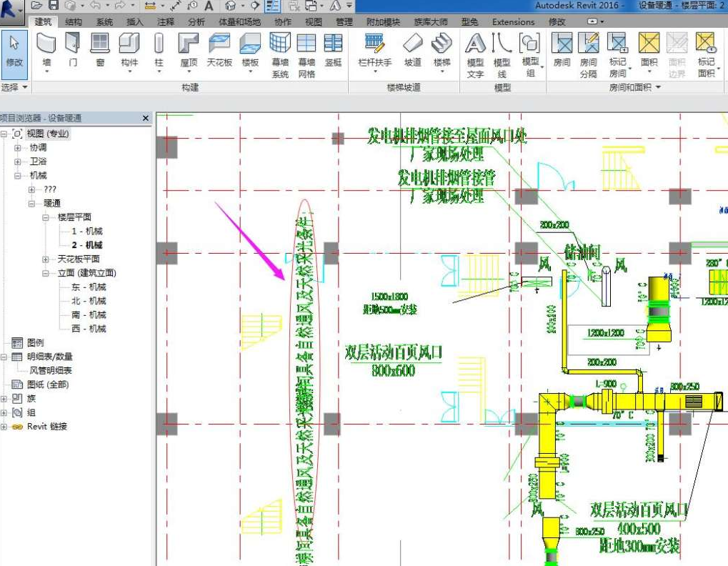Collapse the 立面 (建筑立面) node
This screenshot has width=728, height=566.
tap(46, 273)
